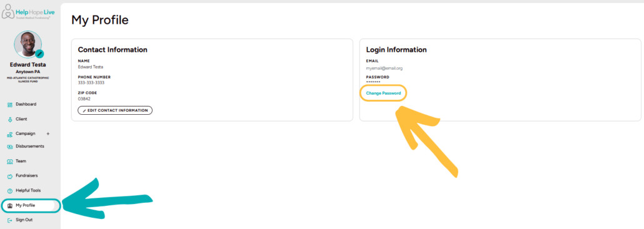Click the Disbursements icon in sidebar

(x=10, y=147)
